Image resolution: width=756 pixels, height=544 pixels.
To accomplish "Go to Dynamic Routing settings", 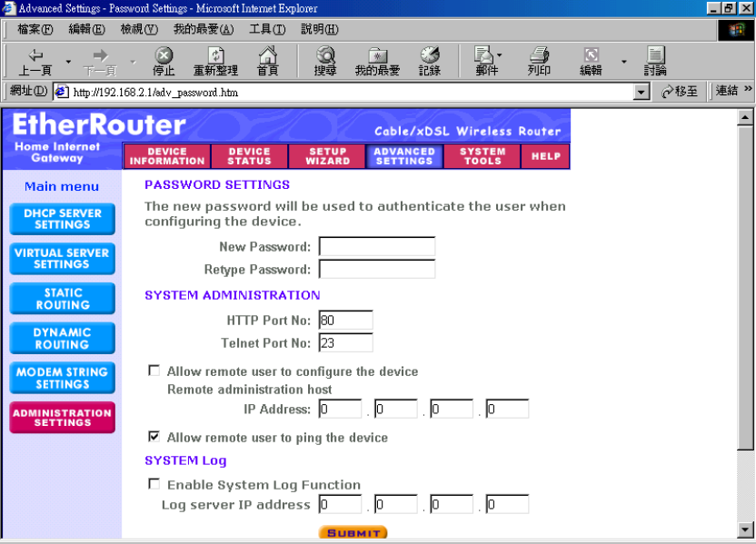I will click(62, 338).
